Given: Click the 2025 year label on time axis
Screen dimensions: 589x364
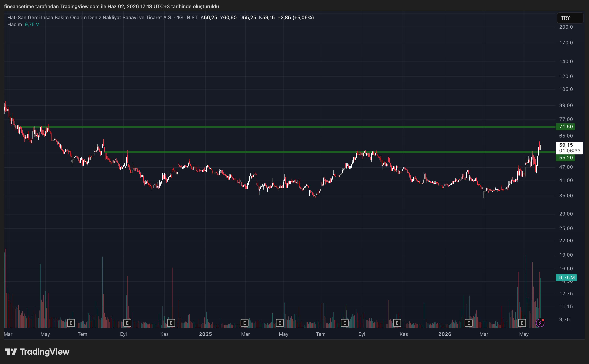Looking at the screenshot, I should 205,334.
